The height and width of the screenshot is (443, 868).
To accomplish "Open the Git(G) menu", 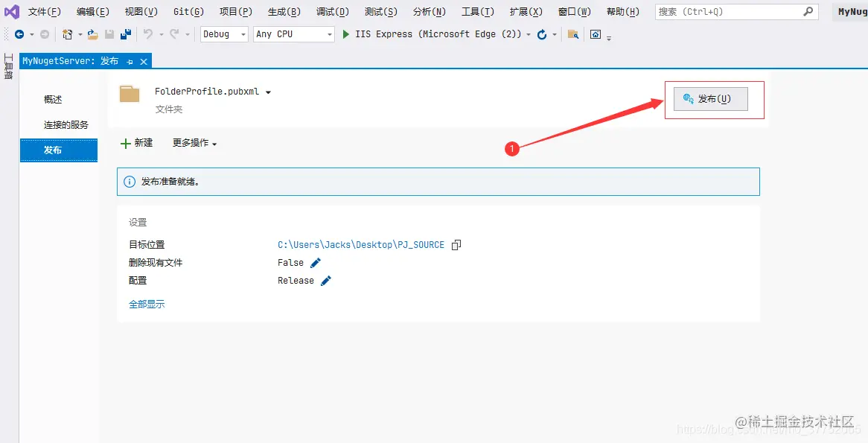I will click(188, 12).
